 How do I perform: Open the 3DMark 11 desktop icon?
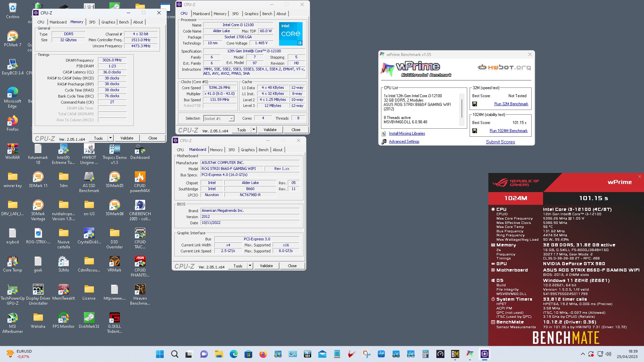pyautogui.click(x=38, y=179)
